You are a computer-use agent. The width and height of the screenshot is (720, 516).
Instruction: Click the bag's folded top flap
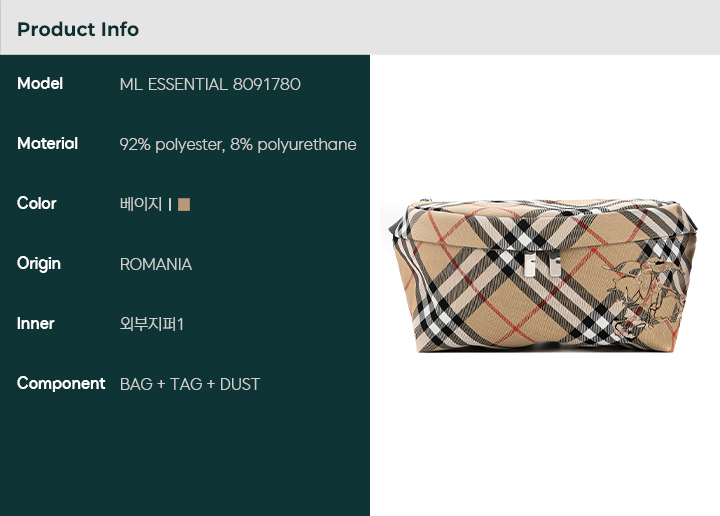point(544,225)
